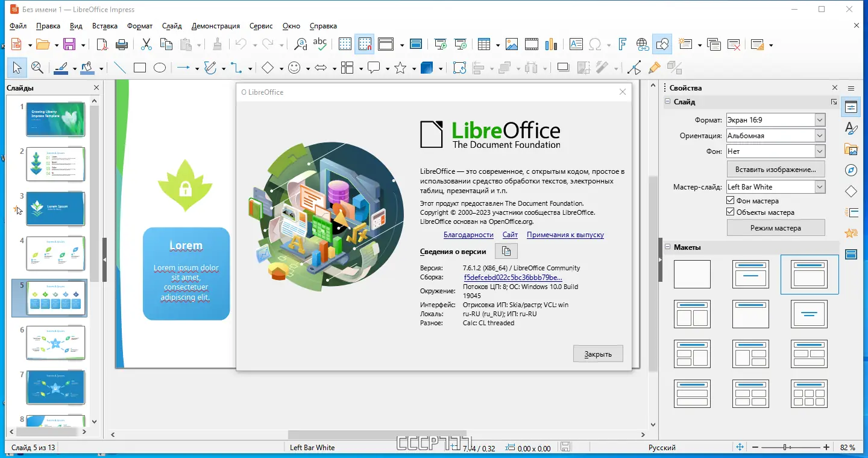The image size is (868, 458).
Task: Insert an image with the picture icon
Action: pos(512,44)
